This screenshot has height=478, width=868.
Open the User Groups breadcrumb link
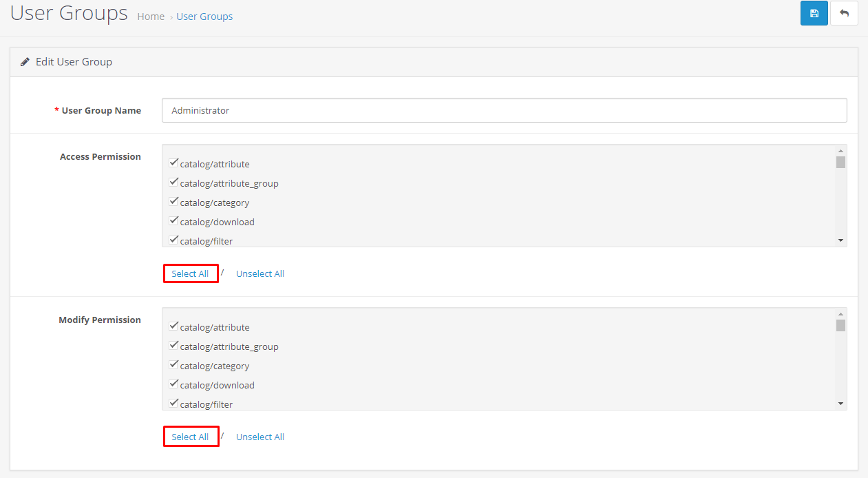tap(204, 17)
